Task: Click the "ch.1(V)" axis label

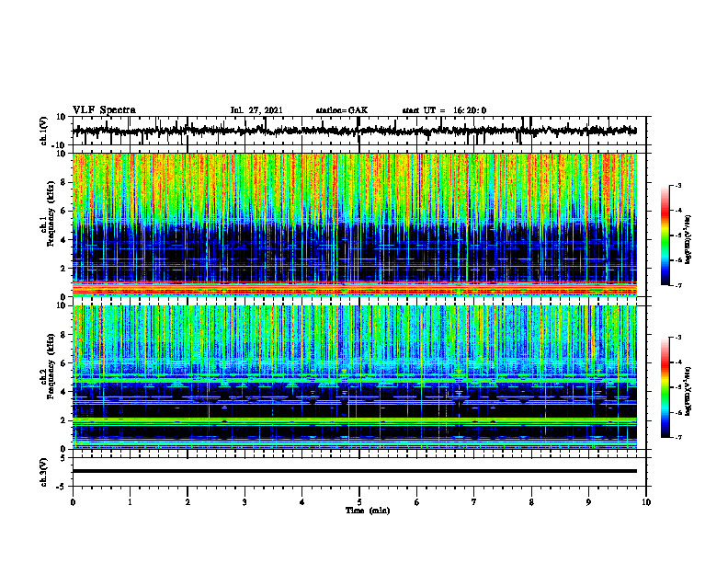Action: [x=44, y=131]
